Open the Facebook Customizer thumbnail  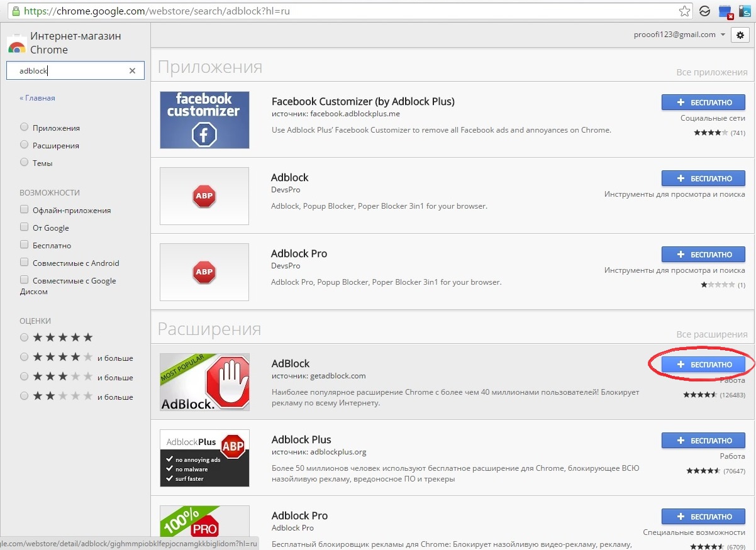click(x=204, y=120)
